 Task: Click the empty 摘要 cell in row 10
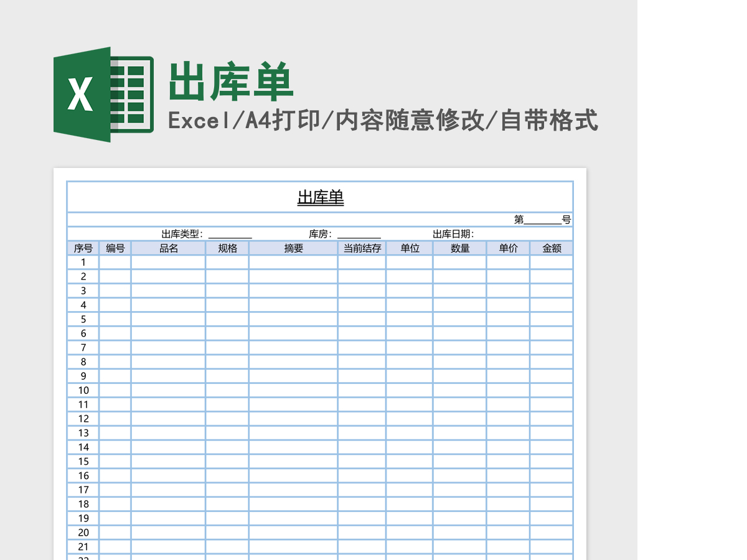point(293,391)
